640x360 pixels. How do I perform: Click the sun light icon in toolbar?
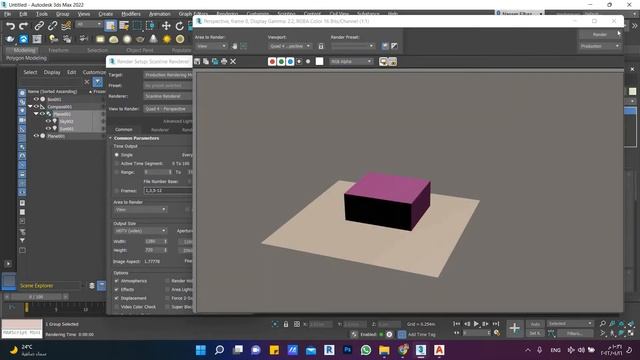coord(167,39)
